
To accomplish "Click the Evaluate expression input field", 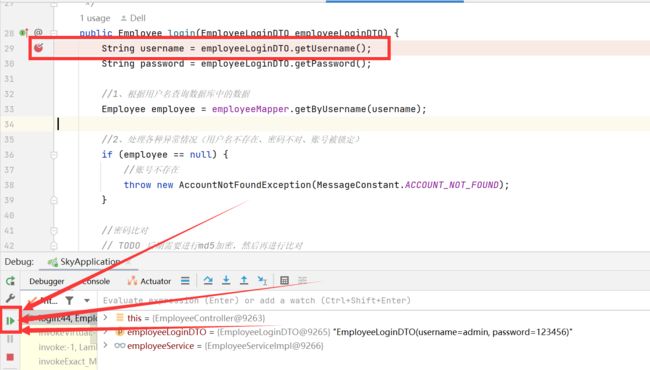I will coord(373,300).
